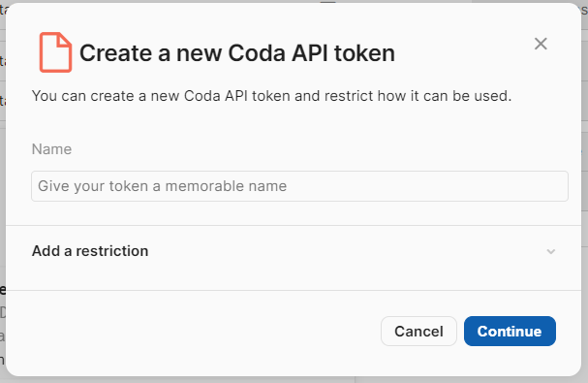Place the cursor in the Name text box
This screenshot has width=588, height=383.
[x=299, y=186]
